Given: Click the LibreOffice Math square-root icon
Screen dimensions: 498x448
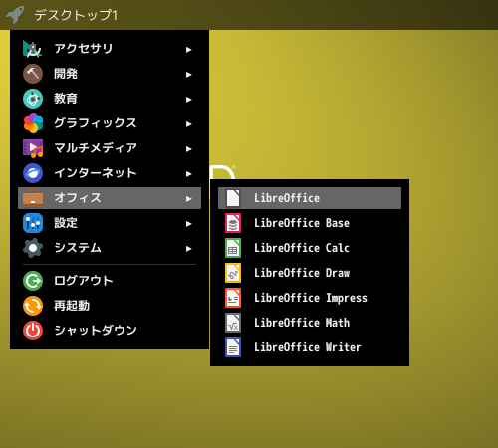Looking at the screenshot, I should [x=233, y=323].
